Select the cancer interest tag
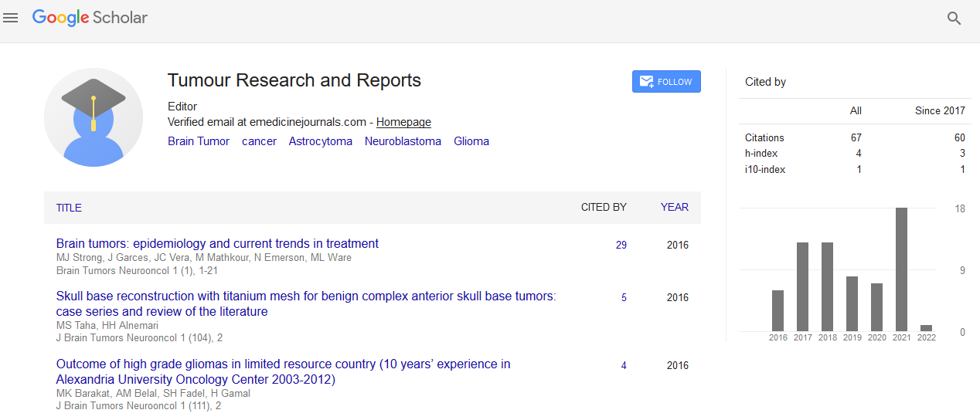980x420 pixels. (x=259, y=141)
